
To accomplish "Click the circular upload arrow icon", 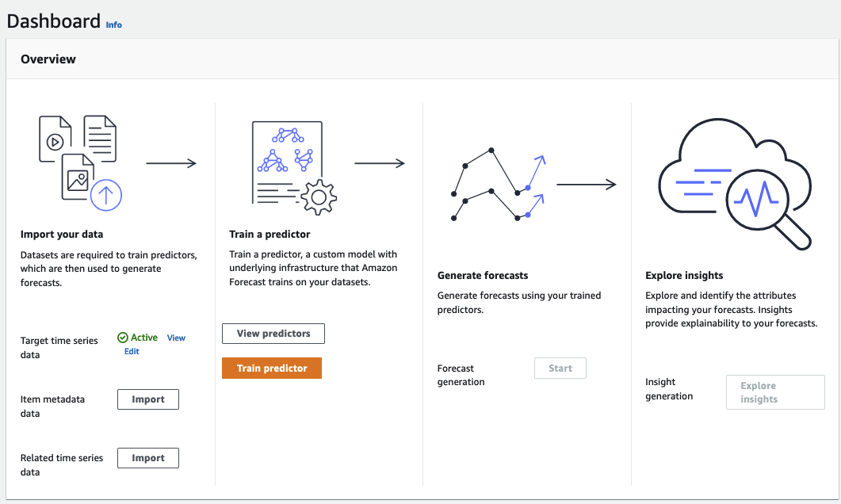I will [x=105, y=195].
